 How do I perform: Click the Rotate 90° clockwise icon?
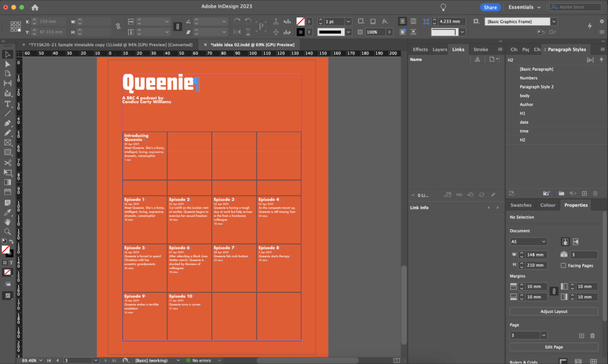click(237, 21)
